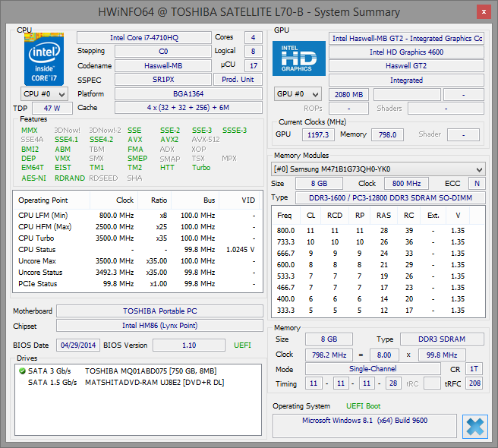This screenshot has width=498, height=448.
Task: Click the µCU value 17
Action: [253, 66]
